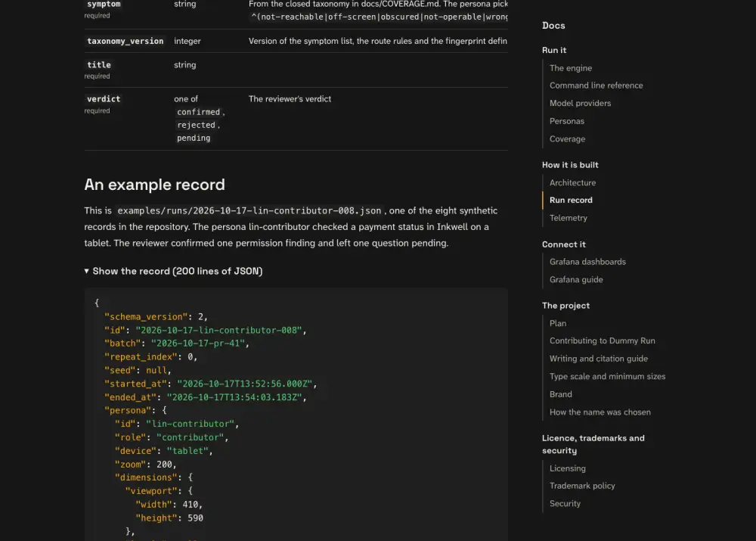Viewport: 756px width, 541px height.
Task: Open the Personas docs link
Action: tap(566, 121)
